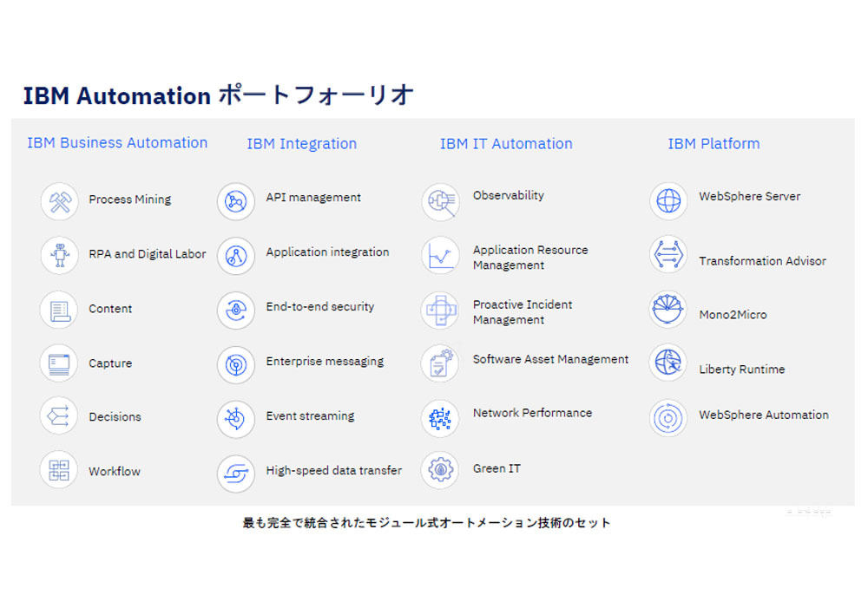Click the IBM Business Automation heading

[117, 143]
